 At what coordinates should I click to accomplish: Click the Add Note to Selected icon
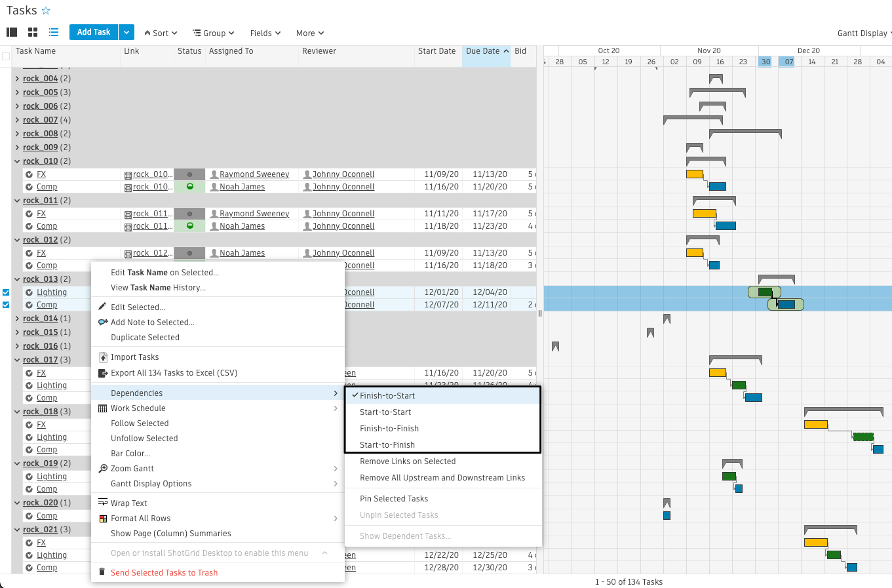tap(103, 322)
